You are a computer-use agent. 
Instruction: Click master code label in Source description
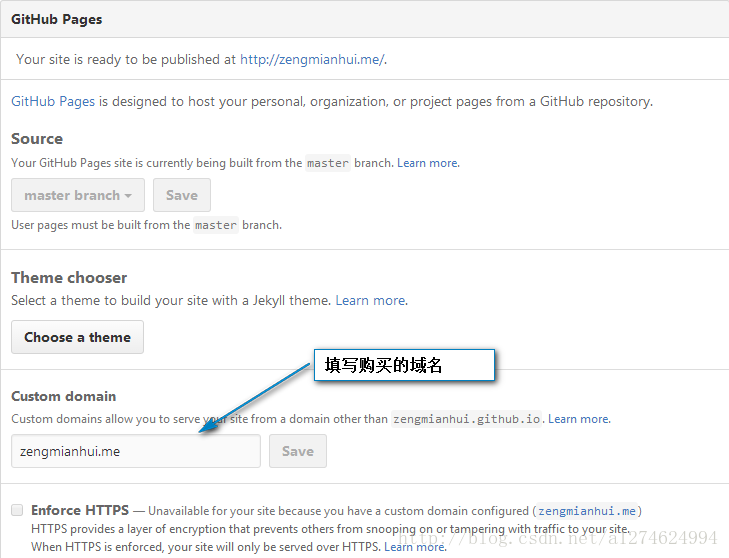328,163
